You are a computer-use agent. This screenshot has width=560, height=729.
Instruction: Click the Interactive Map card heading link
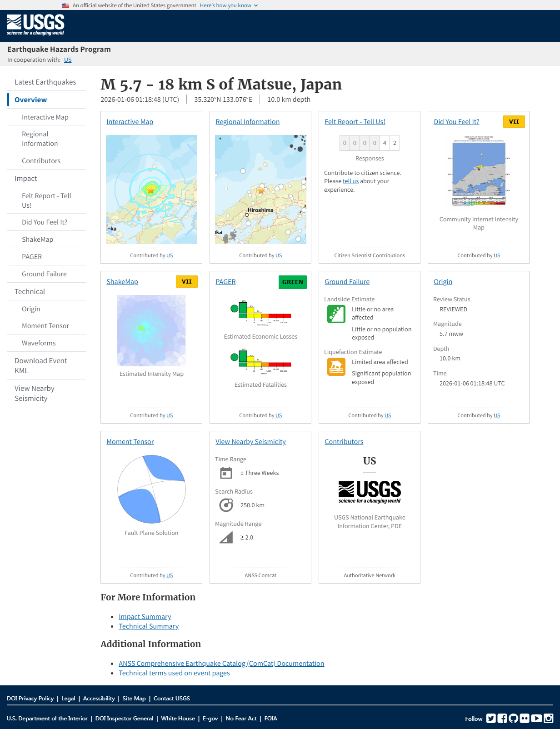(130, 122)
